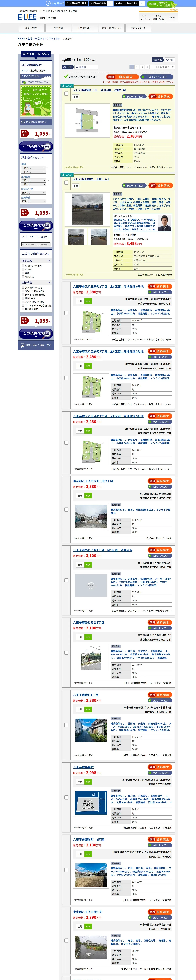Tick the 2沿線以上利用可 checkbox
Screen dimensions: 196x980
[23, 266]
